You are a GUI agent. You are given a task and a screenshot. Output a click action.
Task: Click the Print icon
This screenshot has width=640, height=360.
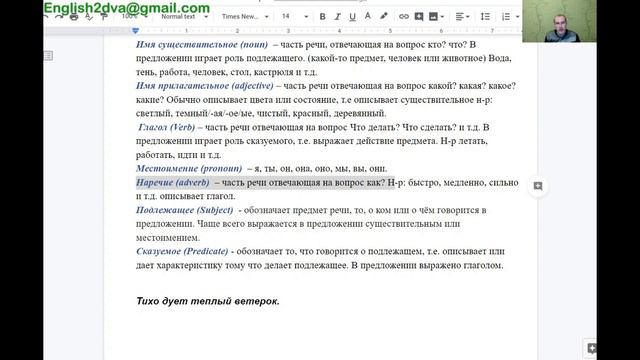coord(74,17)
